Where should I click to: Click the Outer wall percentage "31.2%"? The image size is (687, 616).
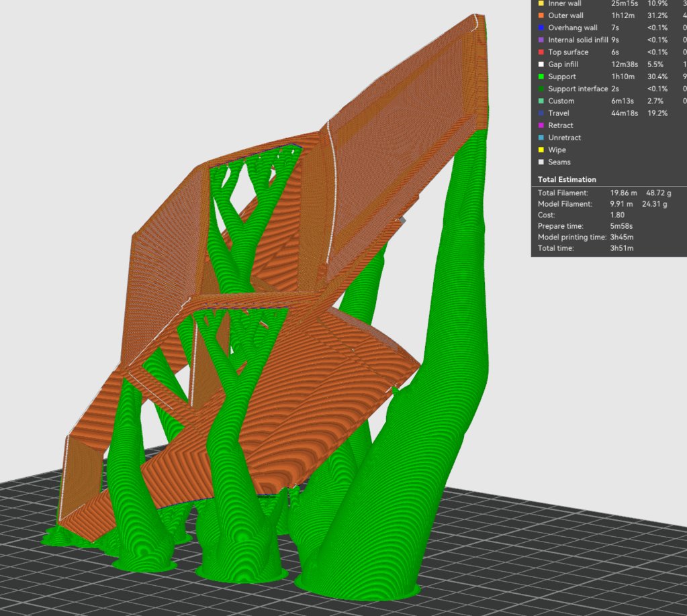point(657,15)
